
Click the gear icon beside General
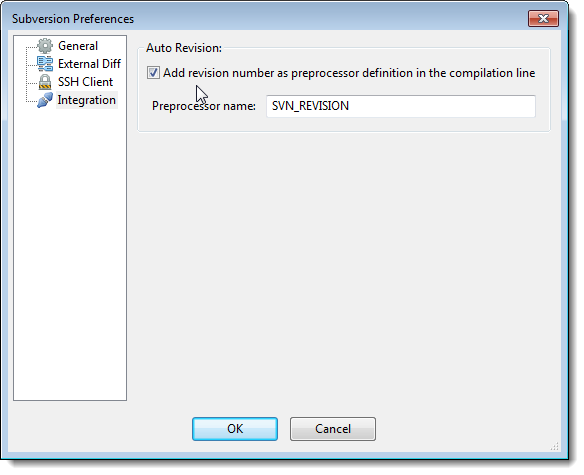pos(45,46)
